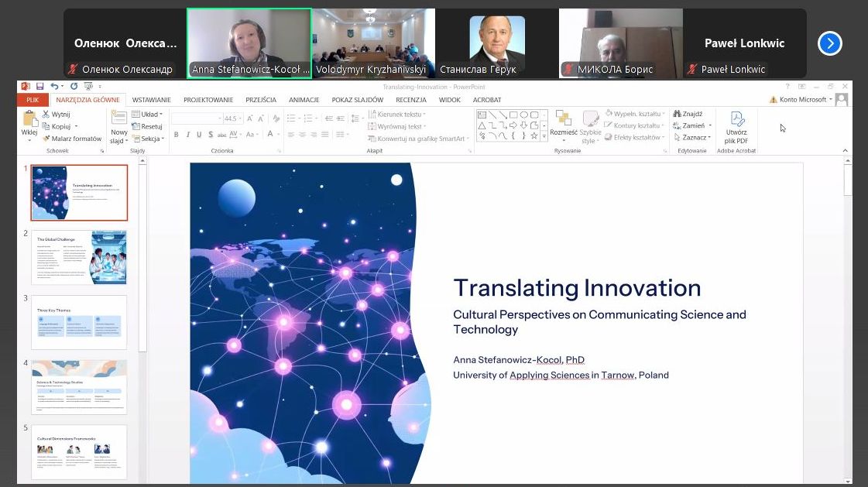Image resolution: width=868 pixels, height=487 pixels.
Task: Open the font size combo box
Action: pyautogui.click(x=232, y=118)
